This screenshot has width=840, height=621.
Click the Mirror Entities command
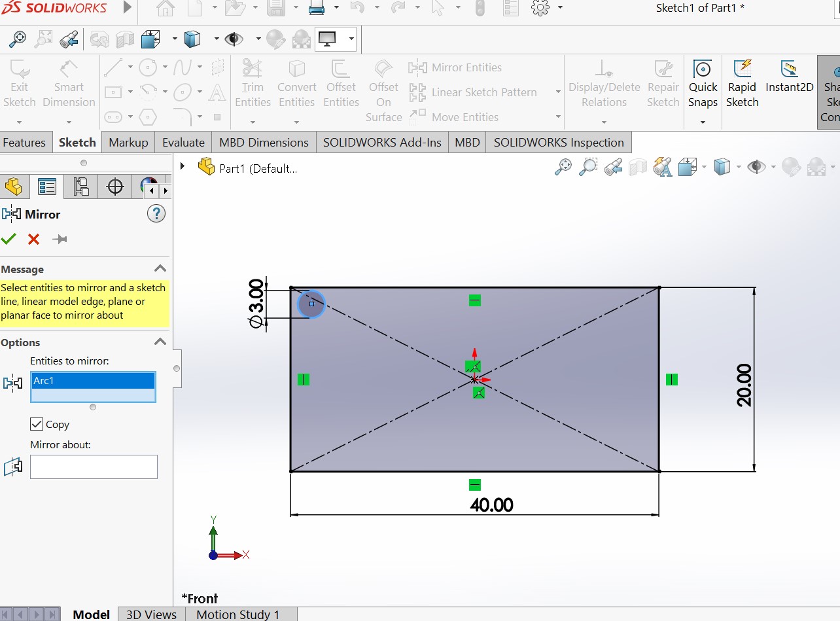point(455,67)
